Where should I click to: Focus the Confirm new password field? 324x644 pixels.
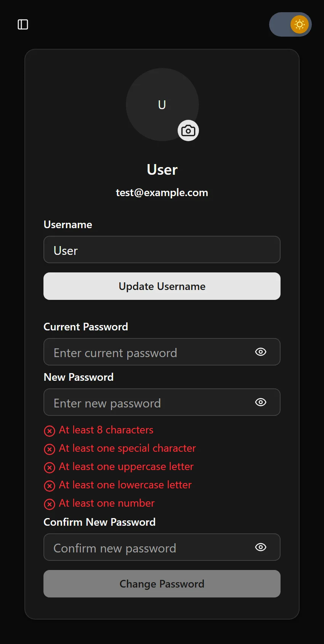point(149,547)
